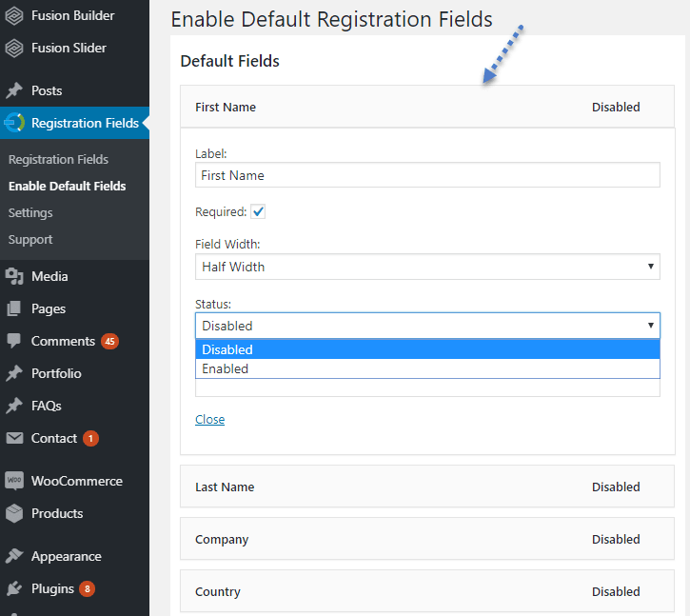
Task: Click the Comments speech bubble icon
Action: tap(14, 341)
